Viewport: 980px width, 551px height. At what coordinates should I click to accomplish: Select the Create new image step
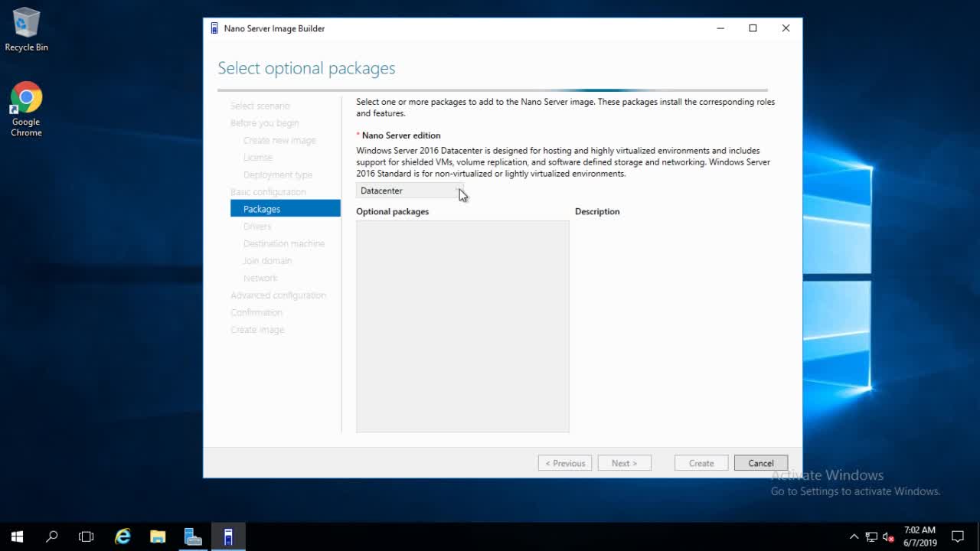(279, 140)
